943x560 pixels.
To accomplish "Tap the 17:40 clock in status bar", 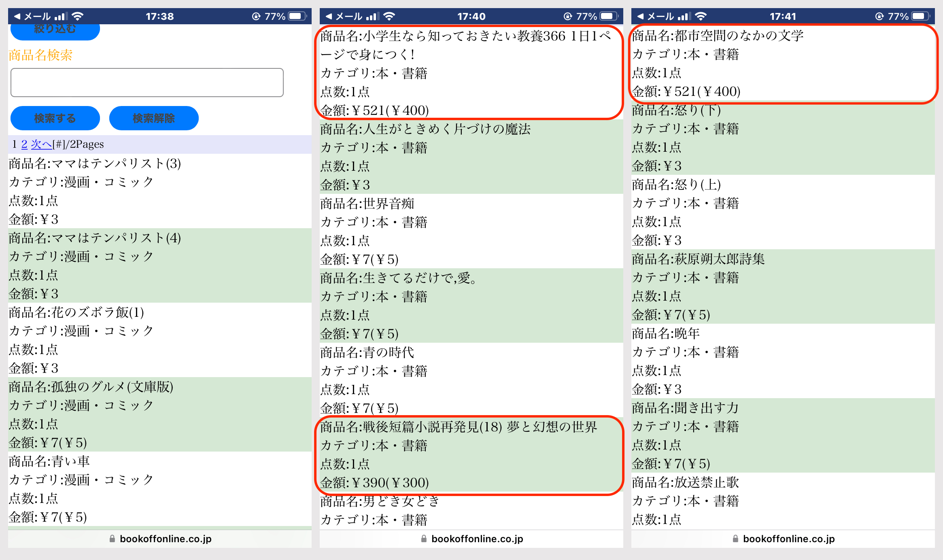I will tap(471, 17).
